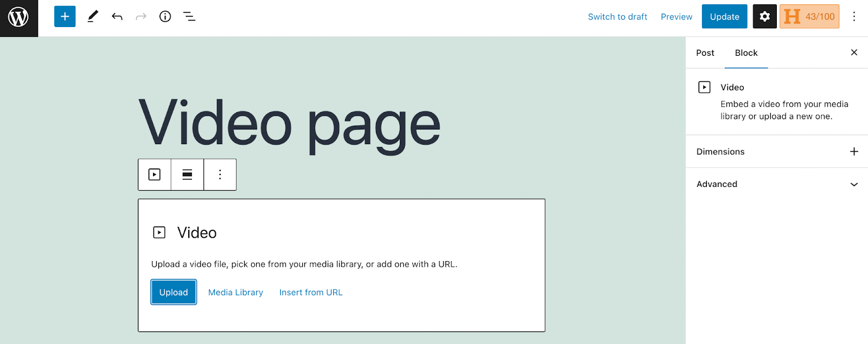868x344 pixels.
Task: Open the 43/100 headline analyzer score
Action: 809,16
